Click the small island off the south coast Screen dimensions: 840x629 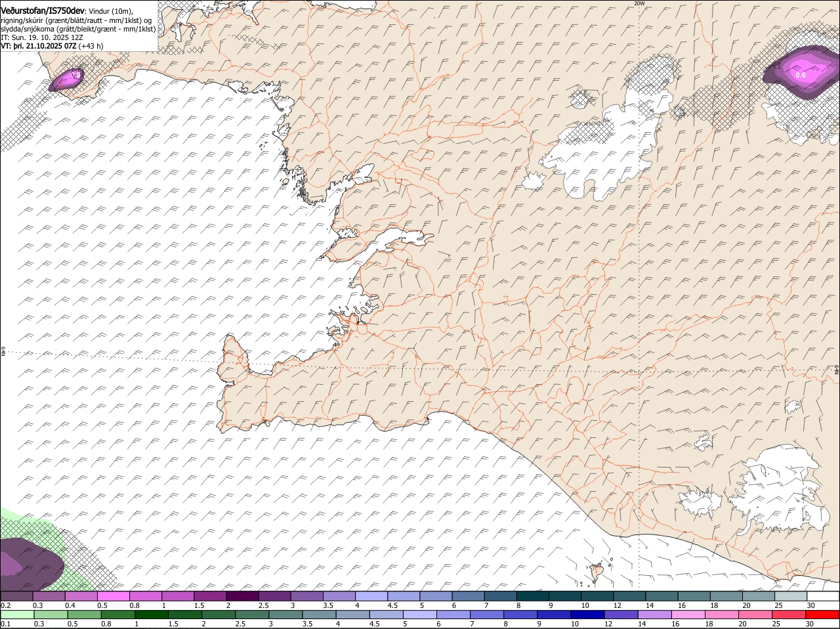(x=597, y=572)
